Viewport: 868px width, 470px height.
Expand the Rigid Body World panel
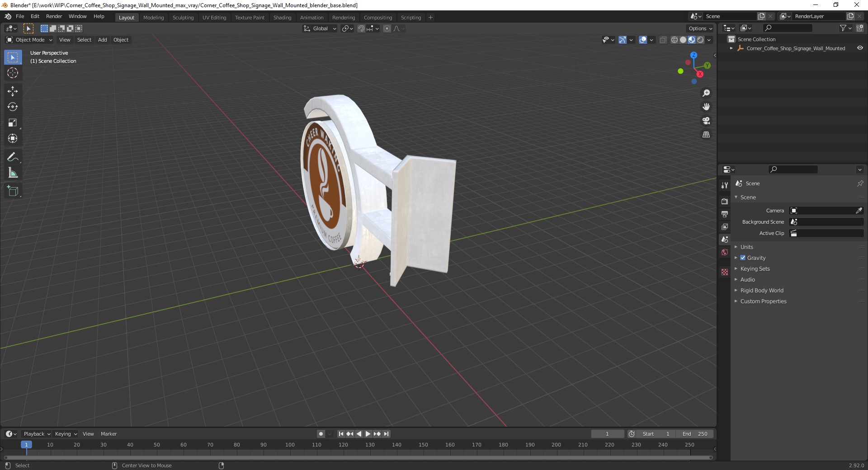click(762, 290)
